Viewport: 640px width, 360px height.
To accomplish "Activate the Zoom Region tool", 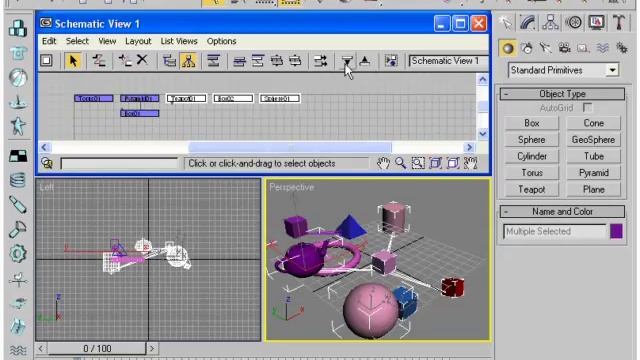I will click(418, 163).
